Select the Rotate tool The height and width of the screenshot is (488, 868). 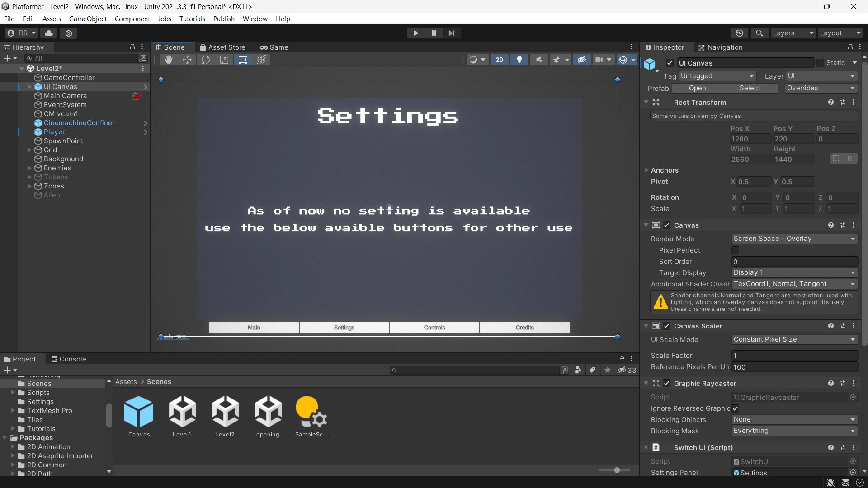click(206, 60)
